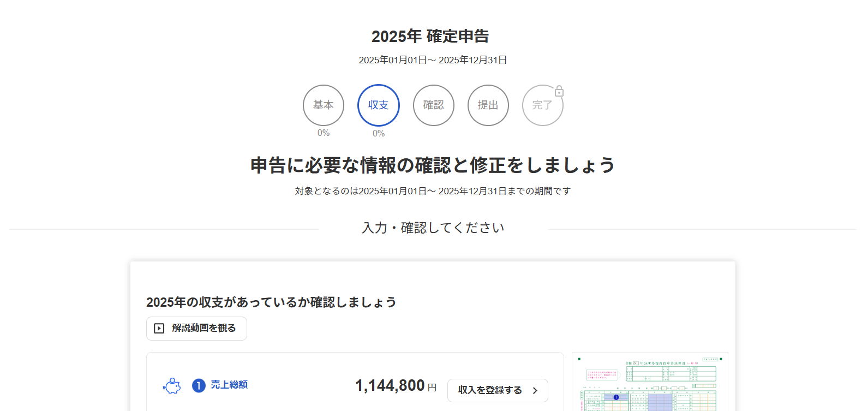
Task: Click heading 2025年の収支があっているか確認しましょう
Action: click(x=271, y=302)
